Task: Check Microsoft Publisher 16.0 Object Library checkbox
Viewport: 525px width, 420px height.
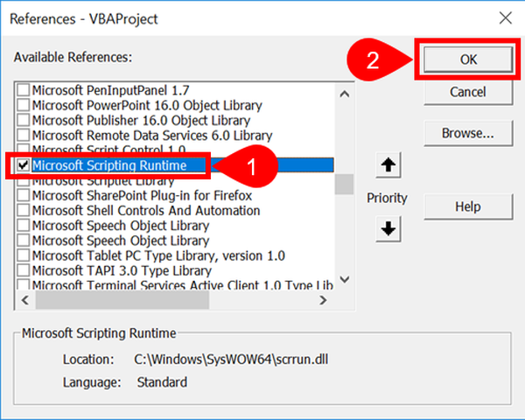Action: pyautogui.click(x=24, y=120)
